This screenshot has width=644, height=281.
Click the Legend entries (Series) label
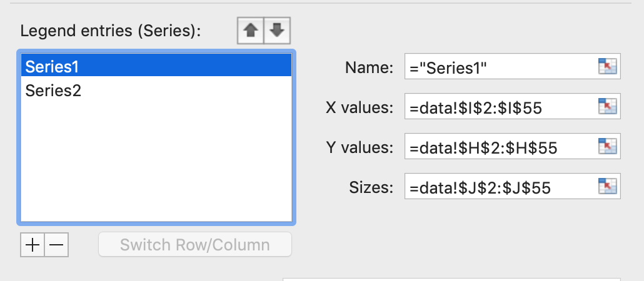point(111,31)
